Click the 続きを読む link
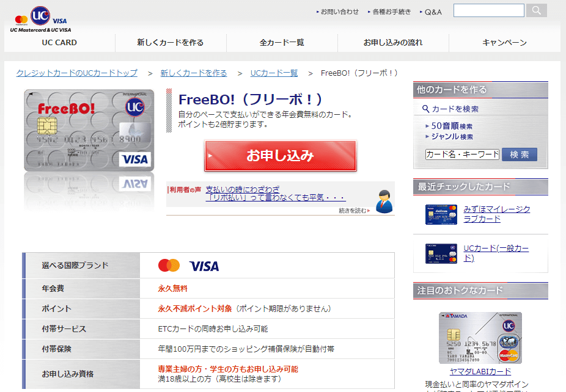 355,211
